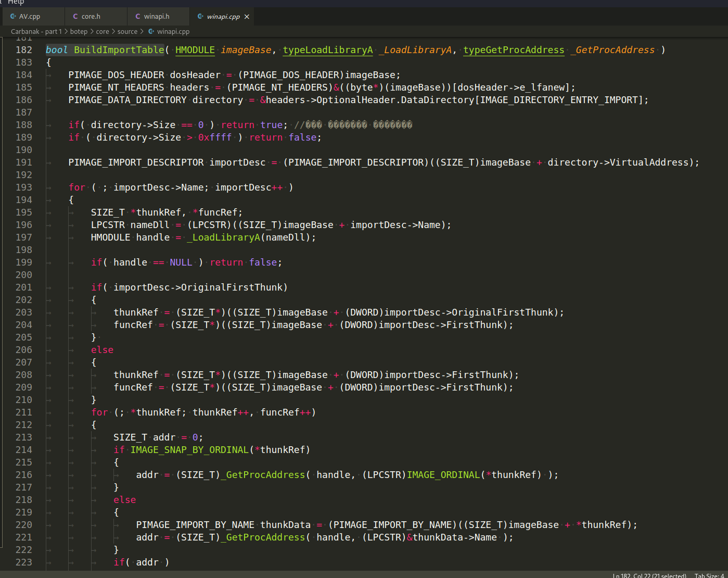Expand chevron after 'Carbanak - part 1' breadcrumb
Viewport: 728px width, 578px height.
click(x=66, y=32)
